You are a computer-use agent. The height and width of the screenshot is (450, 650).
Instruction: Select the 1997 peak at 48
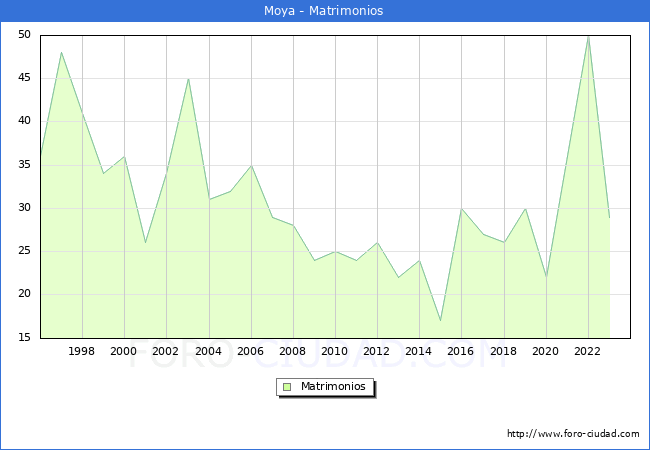[61, 53]
